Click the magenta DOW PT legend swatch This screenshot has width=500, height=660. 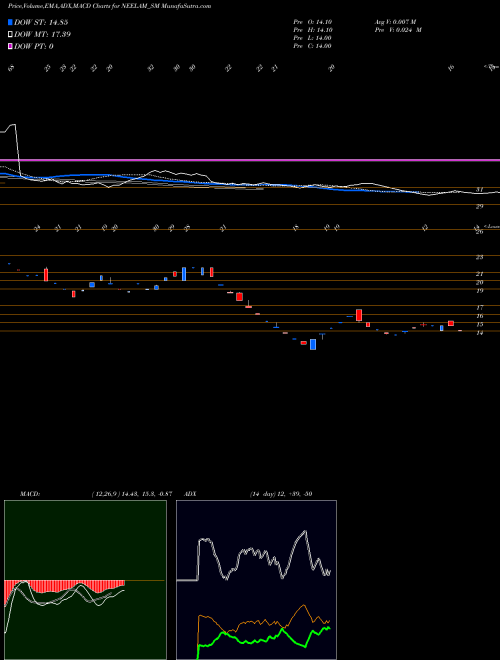(x=10, y=46)
